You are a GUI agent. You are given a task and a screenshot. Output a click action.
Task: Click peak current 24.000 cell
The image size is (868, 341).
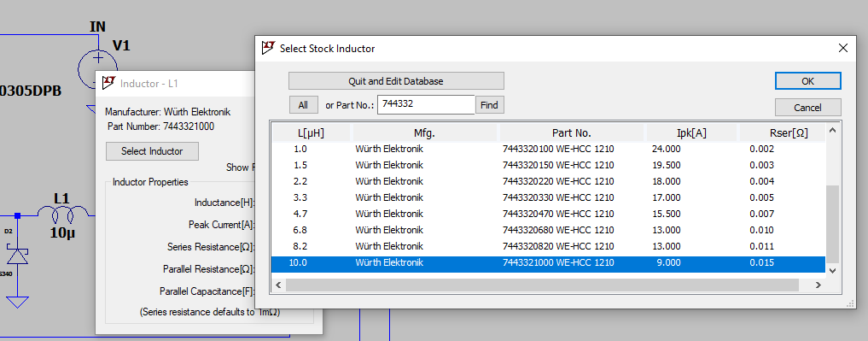coord(667,150)
